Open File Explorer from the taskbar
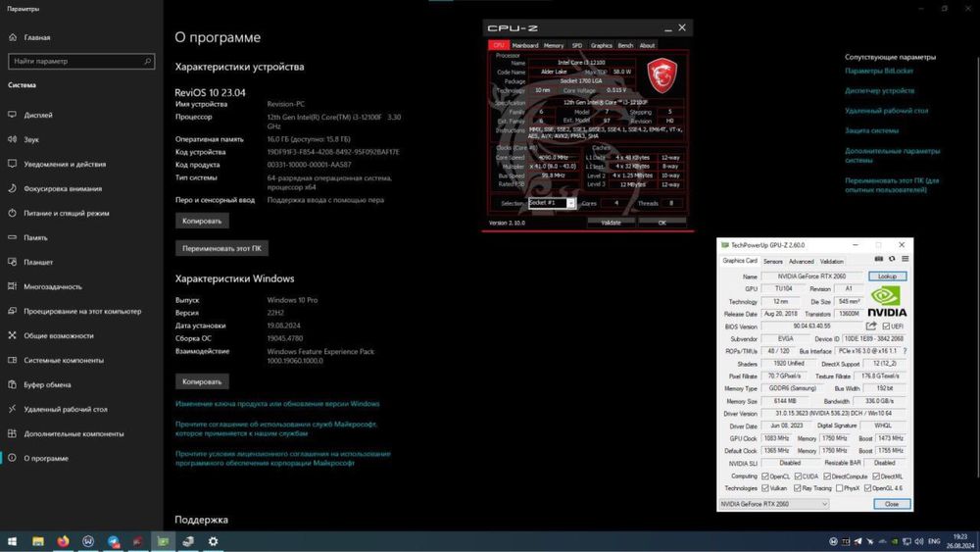The image size is (980, 552). point(38,541)
